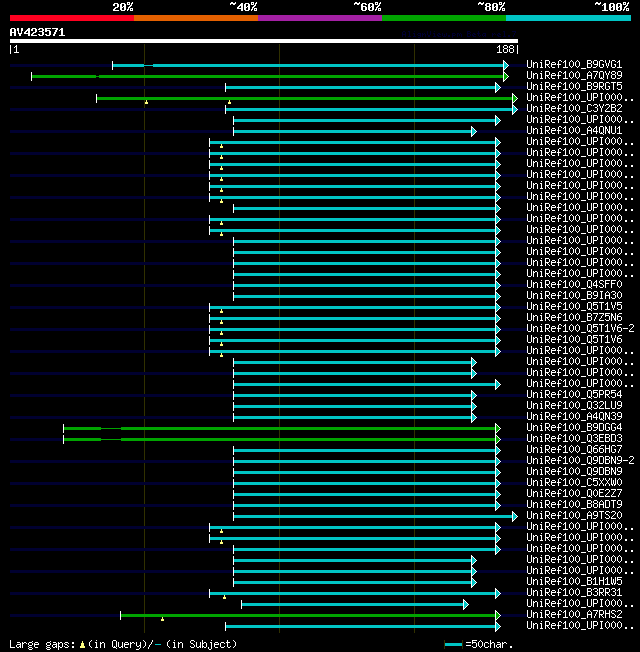Click the arrowhead ending the UniRef100_A9TS20 bar
This screenshot has height=652, width=640.
[515, 516]
